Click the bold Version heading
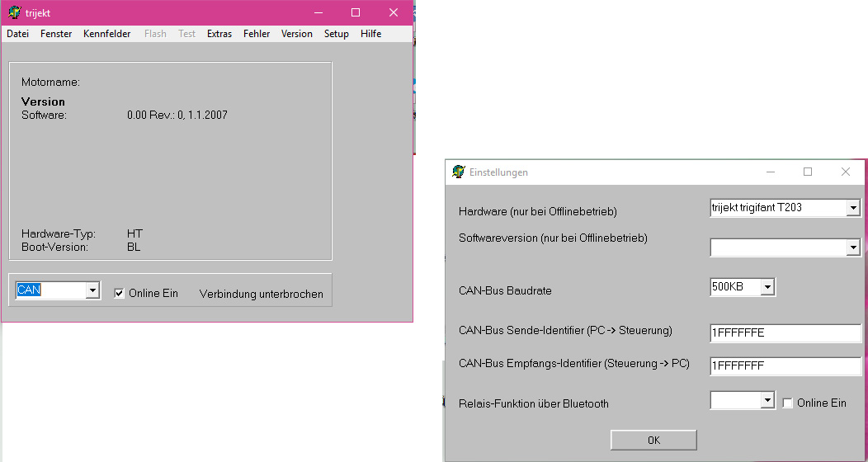 [x=43, y=101]
